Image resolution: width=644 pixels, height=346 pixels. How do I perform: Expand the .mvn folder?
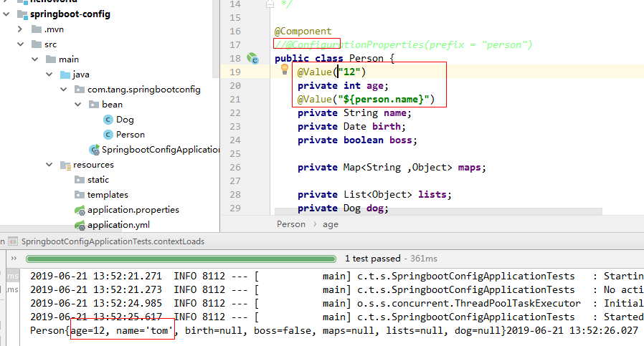[x=19, y=29]
